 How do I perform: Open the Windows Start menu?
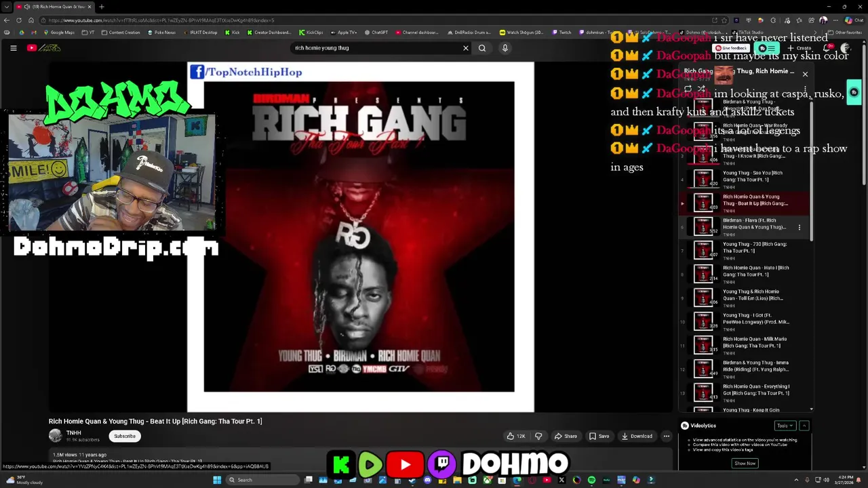coord(217,480)
